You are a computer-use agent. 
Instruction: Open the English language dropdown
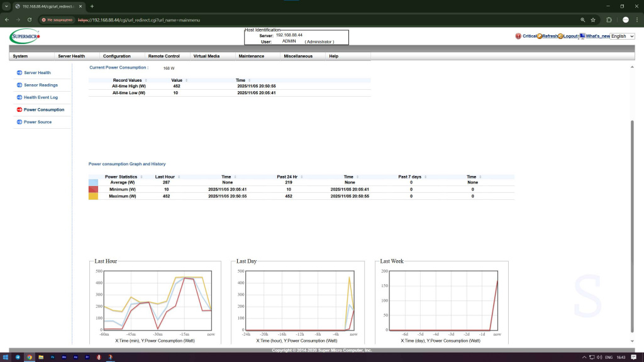pyautogui.click(x=622, y=36)
